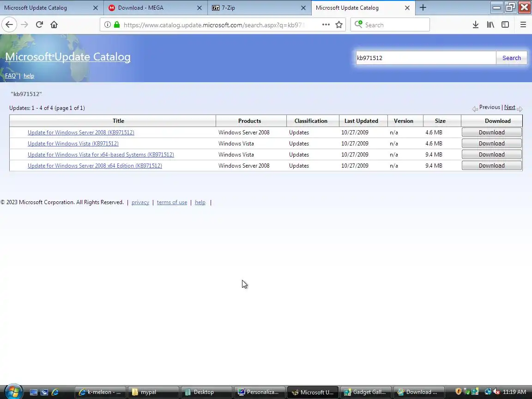Open Update for Windows Vista x64-based Systems link
This screenshot has width=532, height=399.
pyautogui.click(x=101, y=155)
